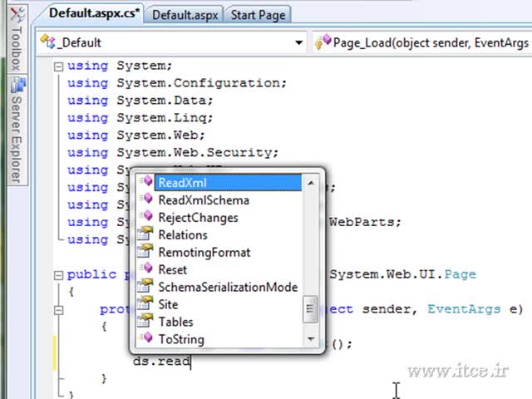Collapse the using directives region

tap(58, 66)
